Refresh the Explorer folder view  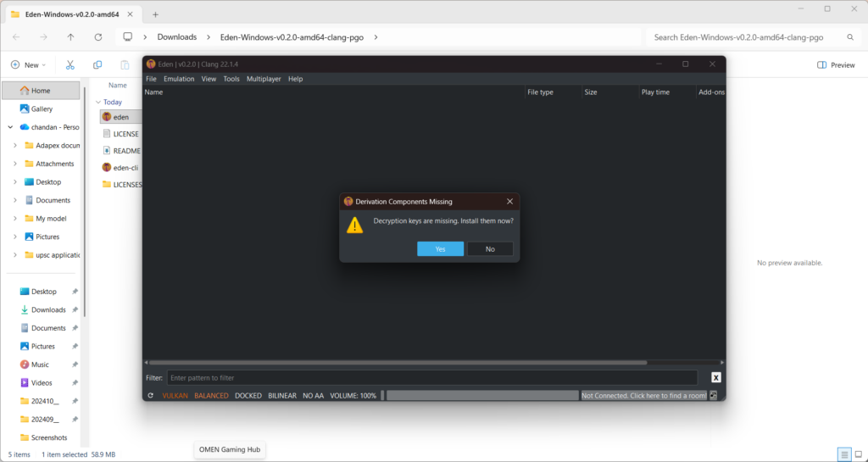98,37
